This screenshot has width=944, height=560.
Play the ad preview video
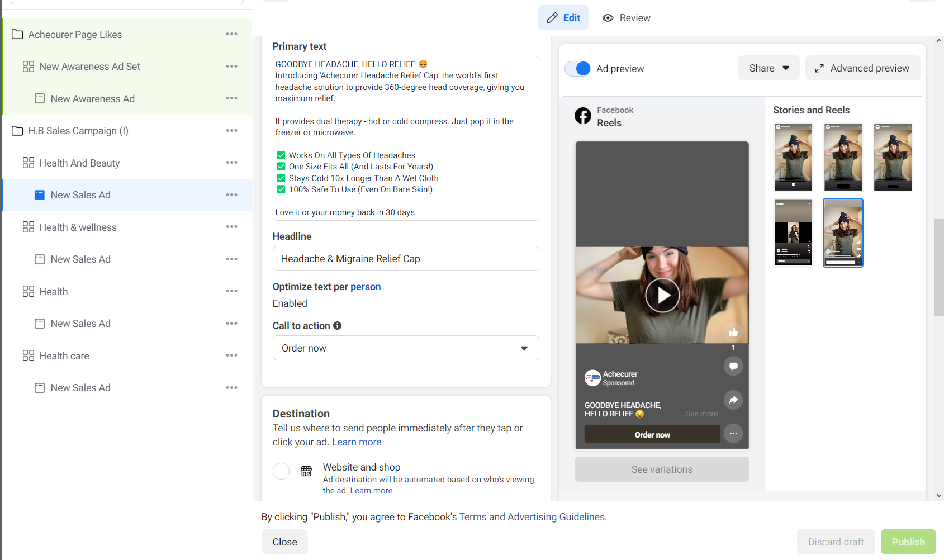(662, 295)
